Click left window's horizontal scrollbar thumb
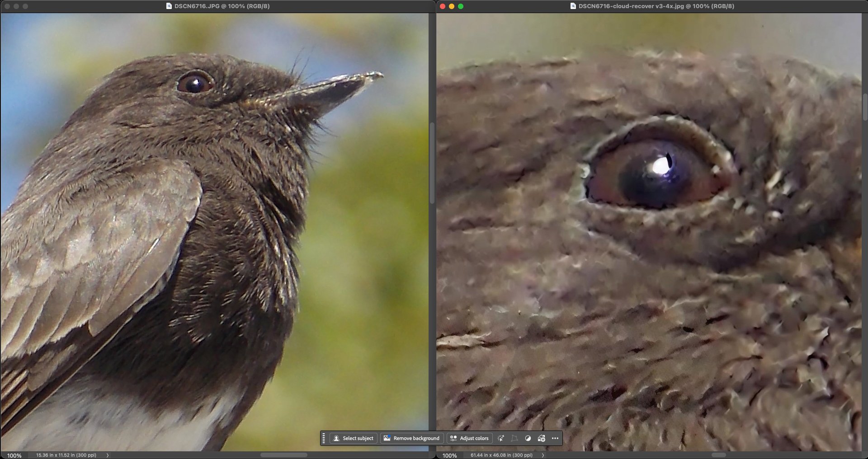Screen dimensions: 868x459 click(x=283, y=455)
